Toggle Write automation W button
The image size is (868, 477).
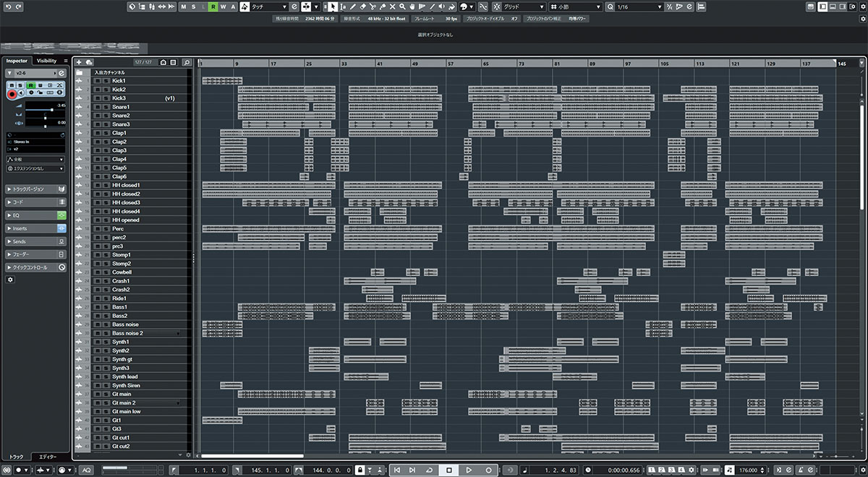pyautogui.click(x=223, y=7)
